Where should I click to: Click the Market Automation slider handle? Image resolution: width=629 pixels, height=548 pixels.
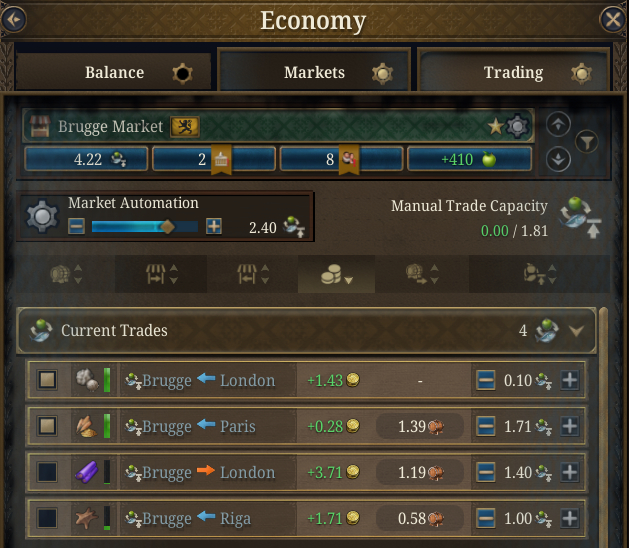167,227
